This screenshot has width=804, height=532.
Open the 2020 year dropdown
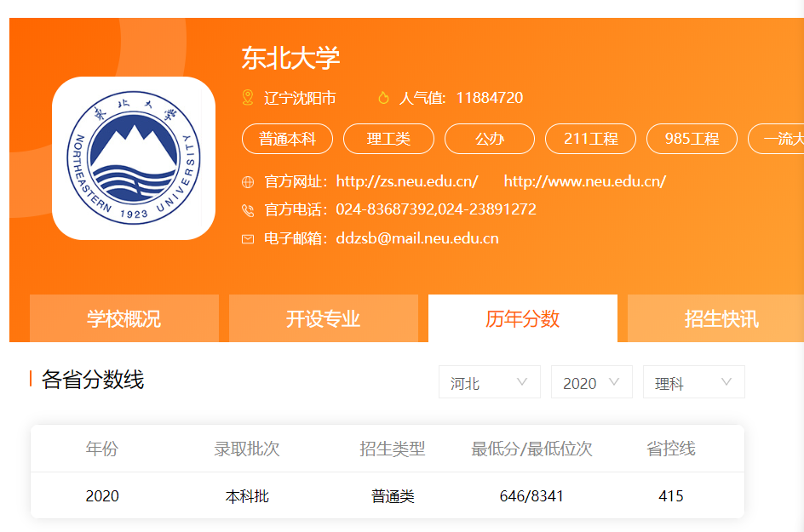(592, 382)
